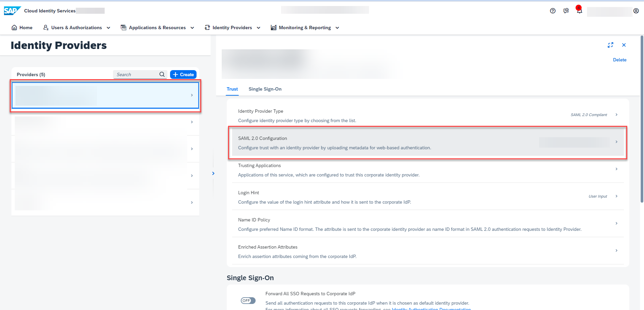This screenshot has width=644, height=310.
Task: Focus the Providers search field
Action: coord(137,74)
